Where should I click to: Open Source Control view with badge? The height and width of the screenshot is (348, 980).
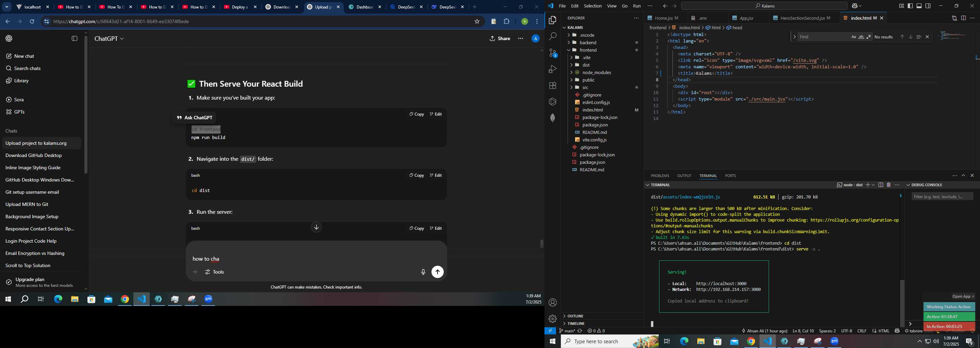(x=552, y=53)
